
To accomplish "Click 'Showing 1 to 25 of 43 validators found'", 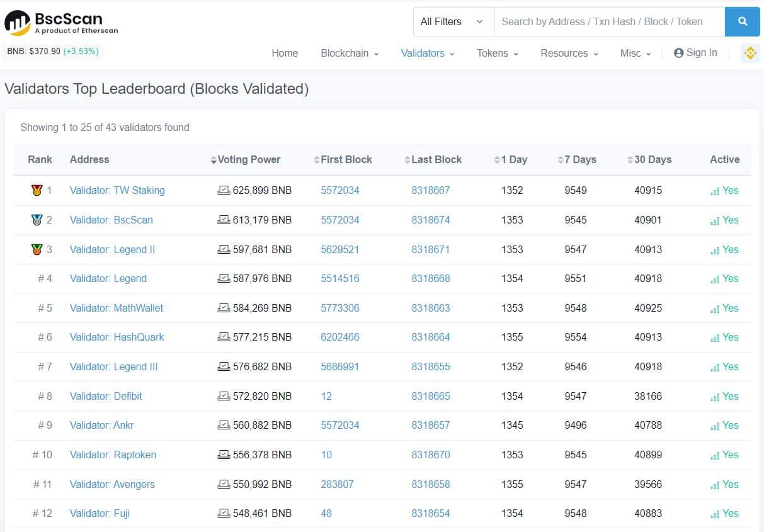I will point(105,127).
